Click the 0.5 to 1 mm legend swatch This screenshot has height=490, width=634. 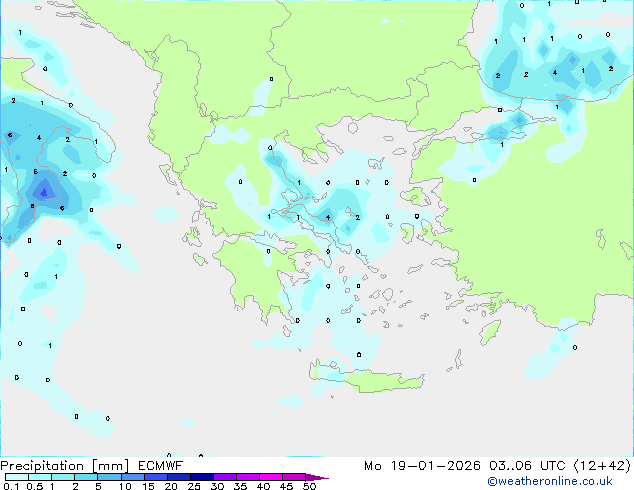40,477
